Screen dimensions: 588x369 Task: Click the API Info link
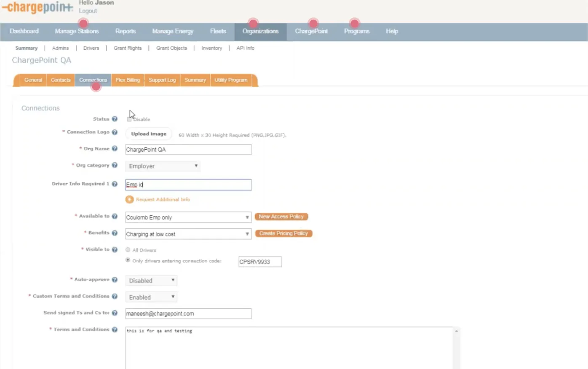[x=245, y=48]
